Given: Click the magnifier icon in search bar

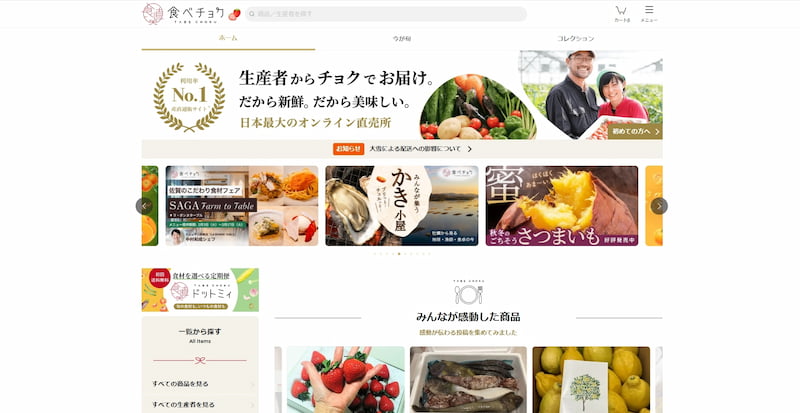Looking at the screenshot, I should (252, 14).
